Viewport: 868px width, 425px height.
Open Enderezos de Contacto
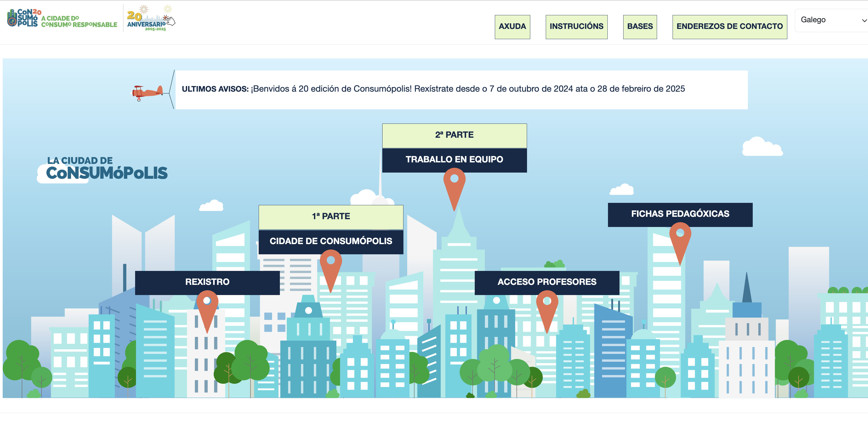(x=729, y=27)
